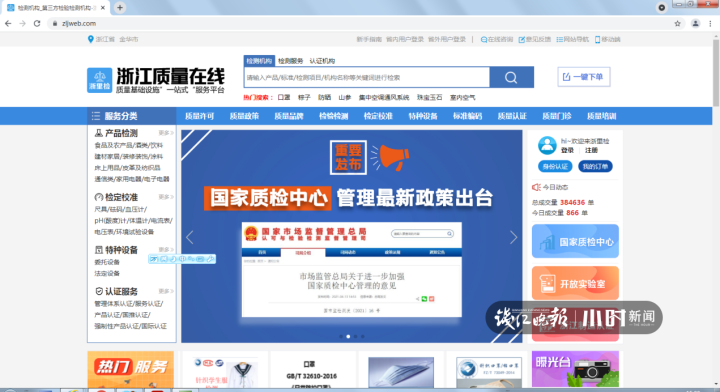This screenshot has width=720, height=392.
Task: Click the 注册 link
Action: 591,151
